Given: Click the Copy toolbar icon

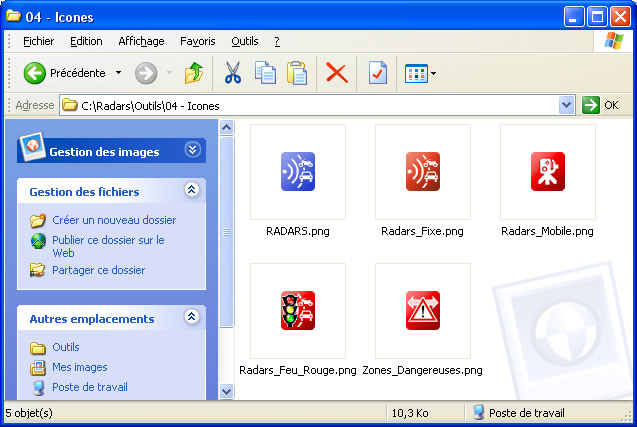Looking at the screenshot, I should (265, 73).
